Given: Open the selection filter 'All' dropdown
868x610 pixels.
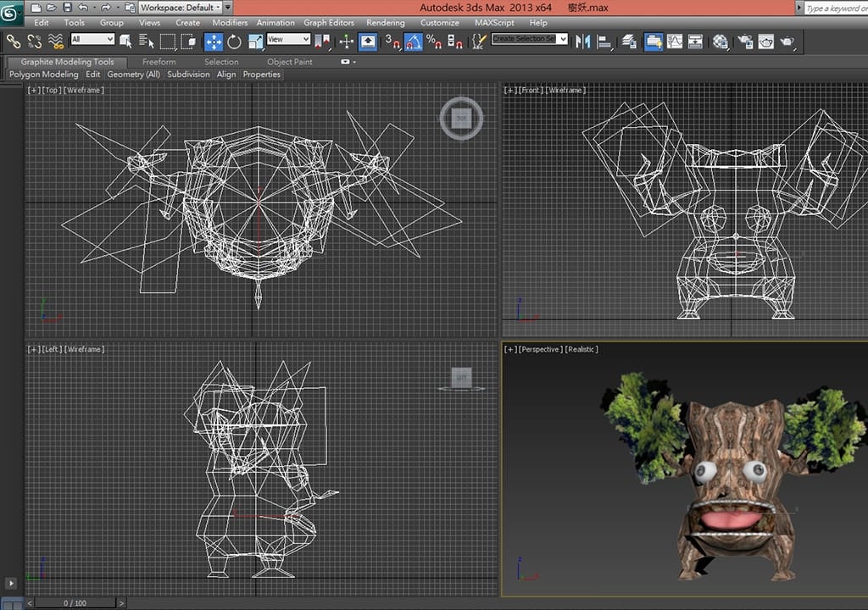Looking at the screenshot, I should [x=92, y=39].
